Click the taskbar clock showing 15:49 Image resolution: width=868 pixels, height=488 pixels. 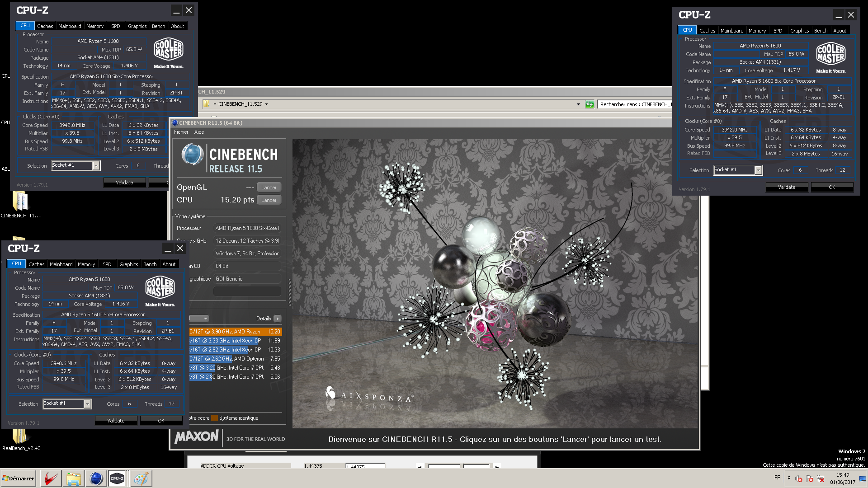coord(843,479)
